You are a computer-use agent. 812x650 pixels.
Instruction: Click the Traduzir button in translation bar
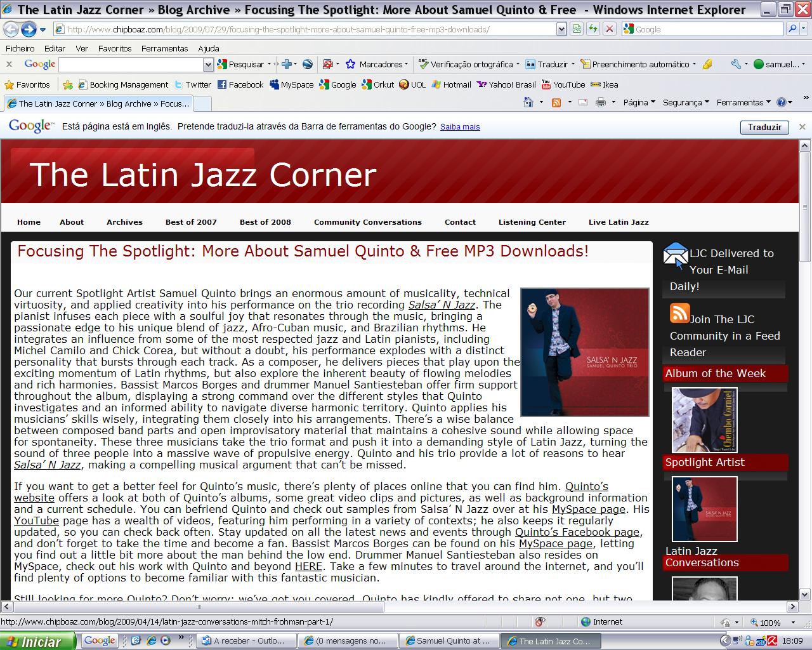[x=764, y=127]
